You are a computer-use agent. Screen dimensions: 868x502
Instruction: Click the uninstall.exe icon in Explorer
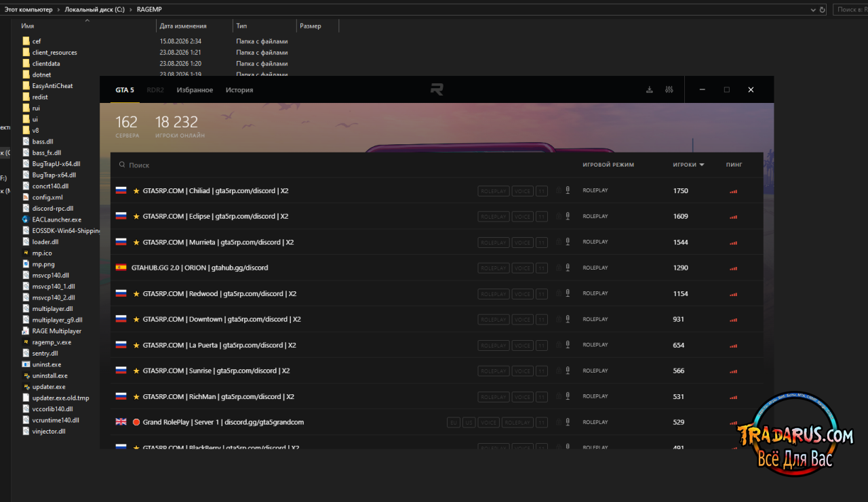pos(26,375)
